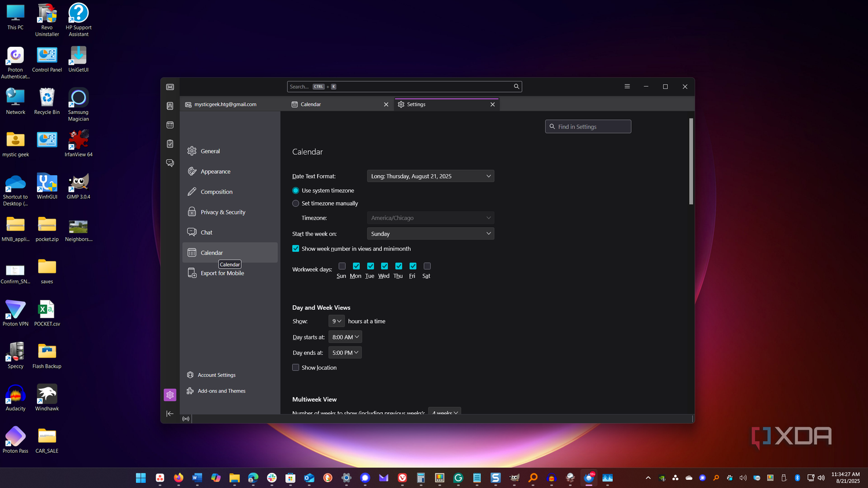Open Recycle Bin desktop icon
Image resolution: width=868 pixels, height=488 pixels.
click(x=47, y=101)
